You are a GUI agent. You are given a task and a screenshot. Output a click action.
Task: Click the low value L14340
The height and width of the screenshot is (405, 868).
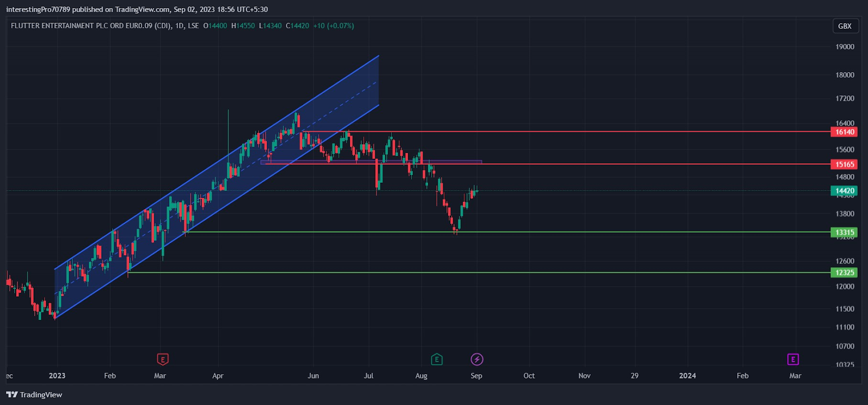(x=270, y=26)
